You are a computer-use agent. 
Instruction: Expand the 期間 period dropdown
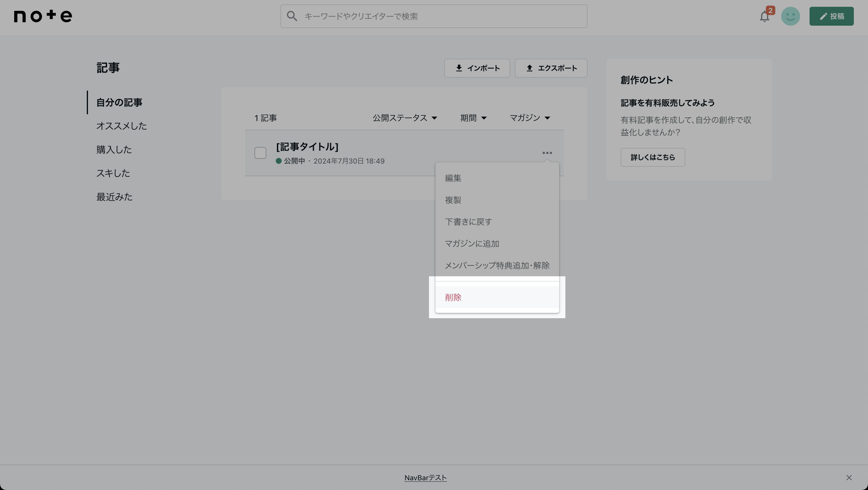coord(474,118)
